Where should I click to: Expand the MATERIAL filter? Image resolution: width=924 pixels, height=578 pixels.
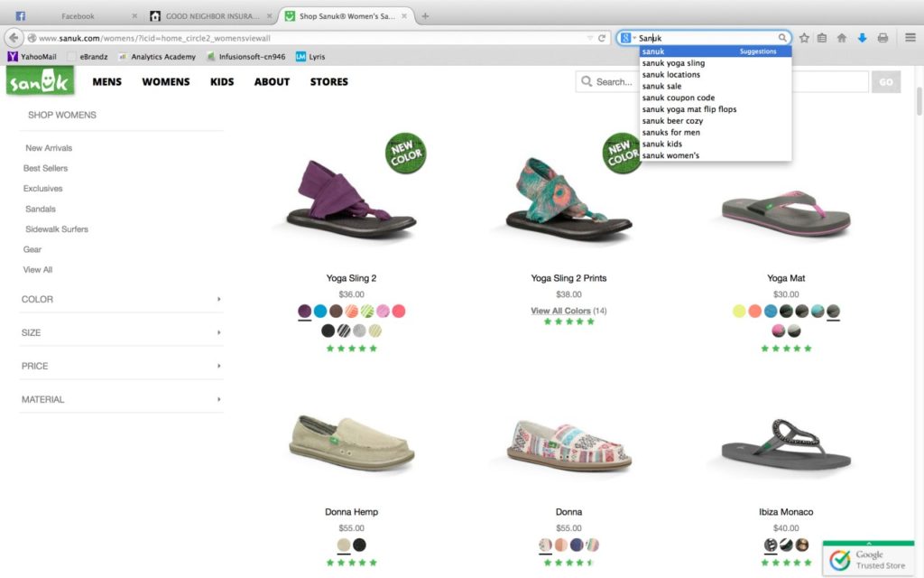[122, 399]
